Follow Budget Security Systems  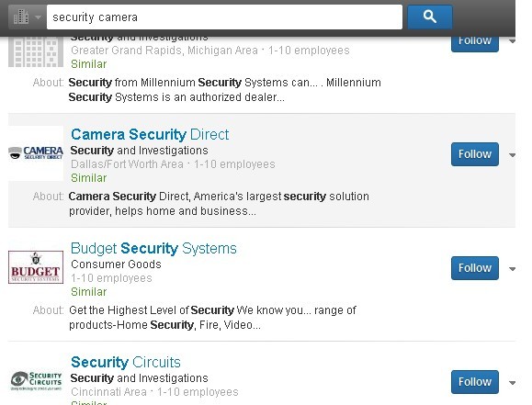[x=475, y=268]
